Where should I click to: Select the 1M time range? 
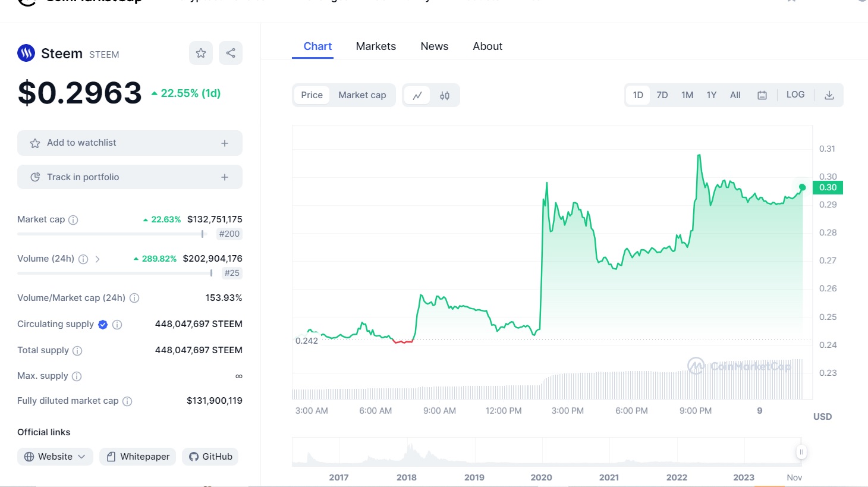687,95
